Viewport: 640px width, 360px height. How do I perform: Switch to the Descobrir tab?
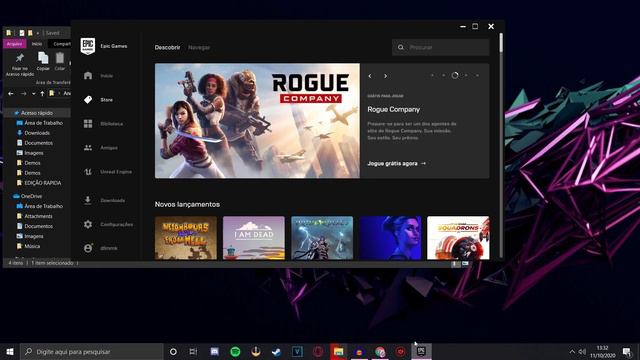[x=167, y=47]
